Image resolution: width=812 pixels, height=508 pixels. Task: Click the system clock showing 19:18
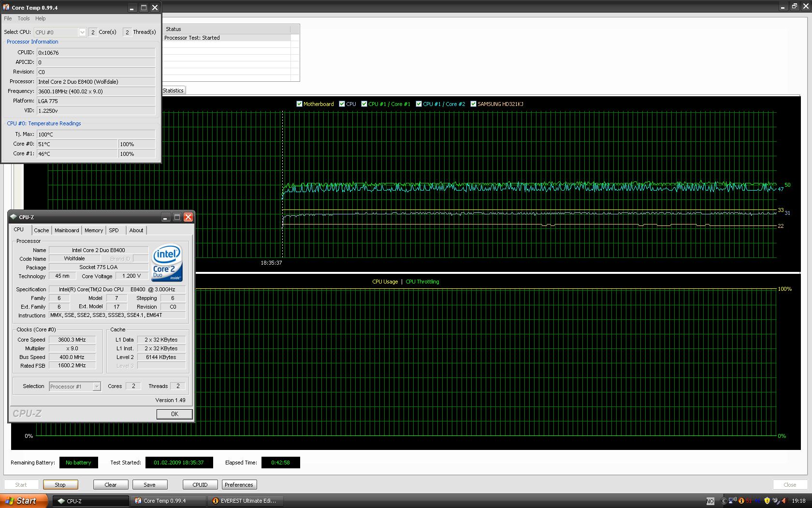[799, 501]
